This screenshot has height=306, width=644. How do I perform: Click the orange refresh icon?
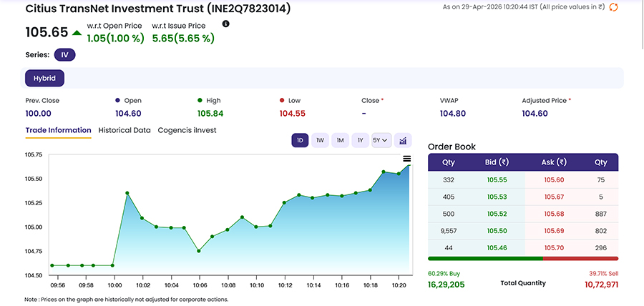[x=613, y=7]
